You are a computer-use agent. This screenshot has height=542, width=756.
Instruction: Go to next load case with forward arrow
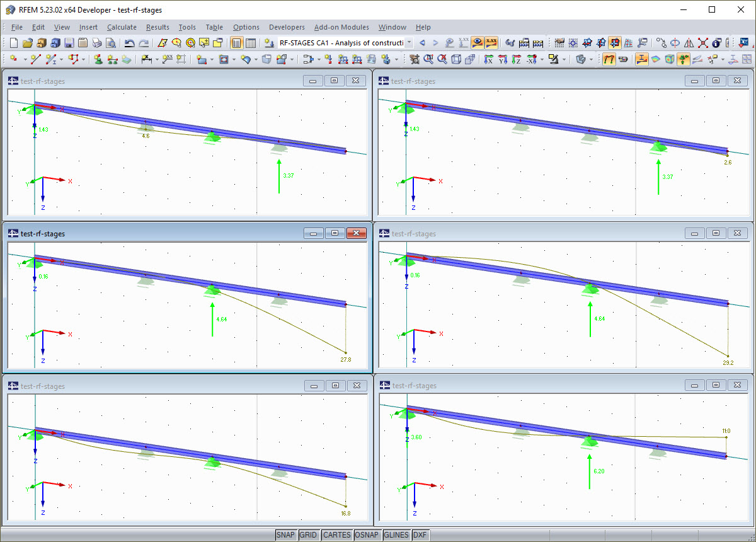[x=435, y=42]
